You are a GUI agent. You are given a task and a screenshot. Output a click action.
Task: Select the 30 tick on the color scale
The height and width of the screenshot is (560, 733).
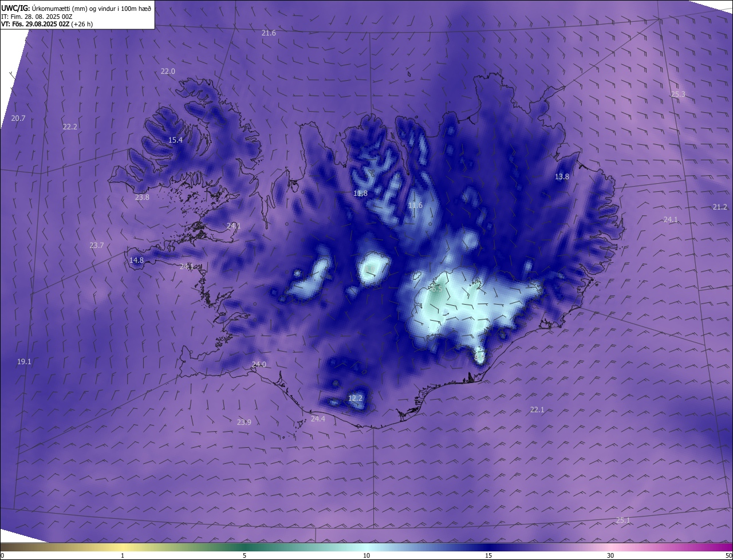pos(610,556)
